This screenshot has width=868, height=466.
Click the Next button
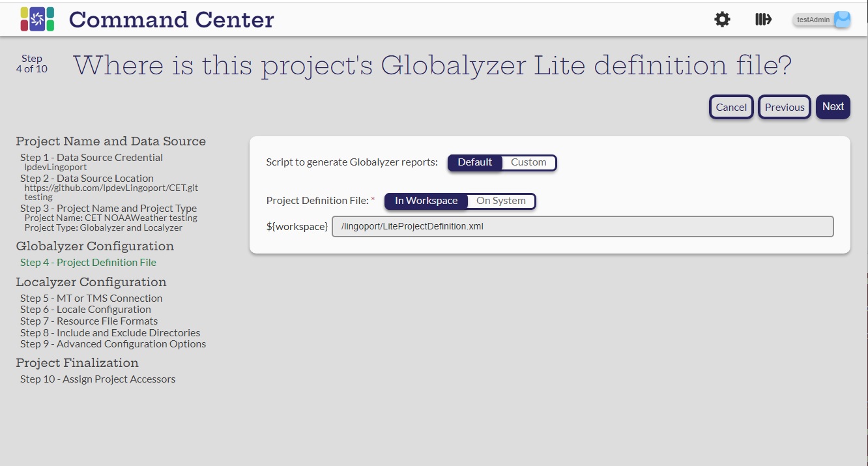(x=832, y=107)
